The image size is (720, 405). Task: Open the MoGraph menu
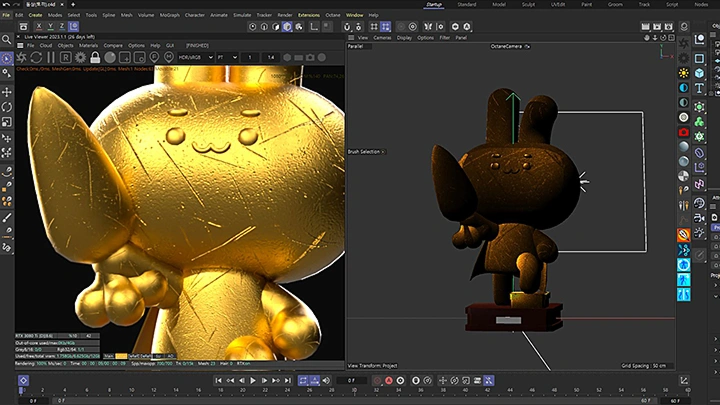pos(169,15)
